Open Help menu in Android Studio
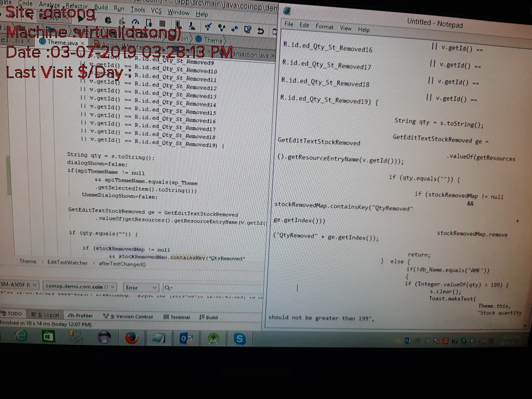This screenshot has height=399, width=532. click(x=202, y=14)
